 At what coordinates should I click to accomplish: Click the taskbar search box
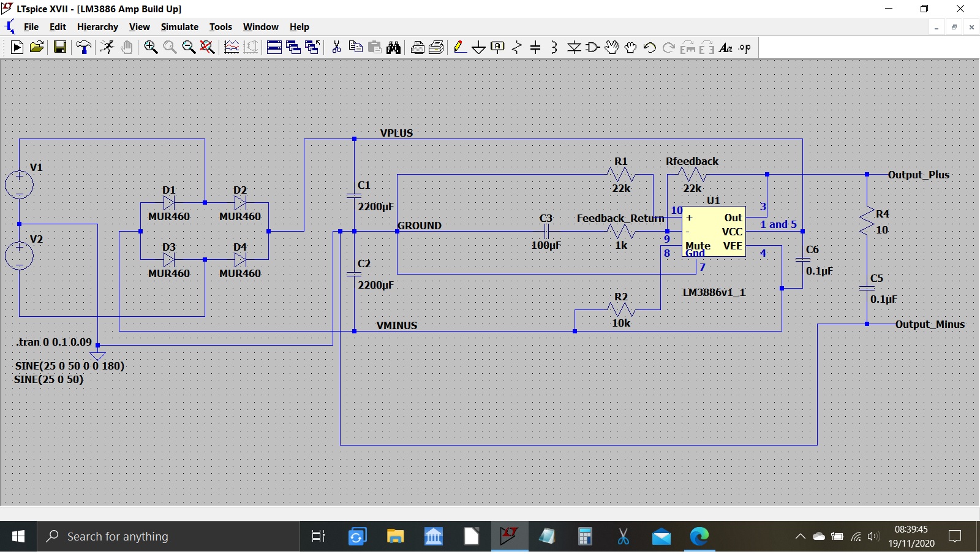168,537
